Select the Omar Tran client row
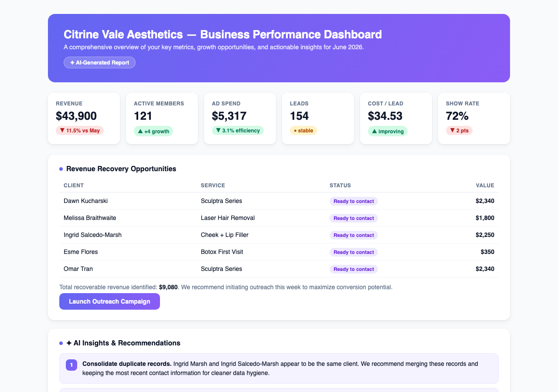Image resolution: width=558 pixels, height=392 pixels. click(279, 269)
